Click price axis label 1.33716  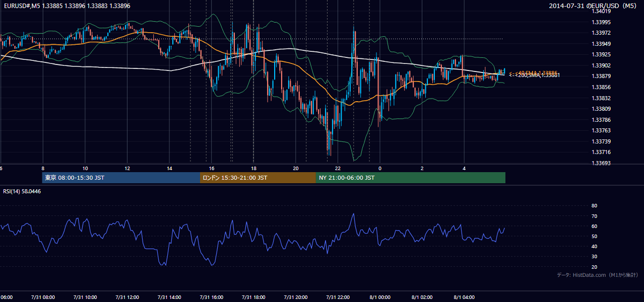pyautogui.click(x=601, y=152)
